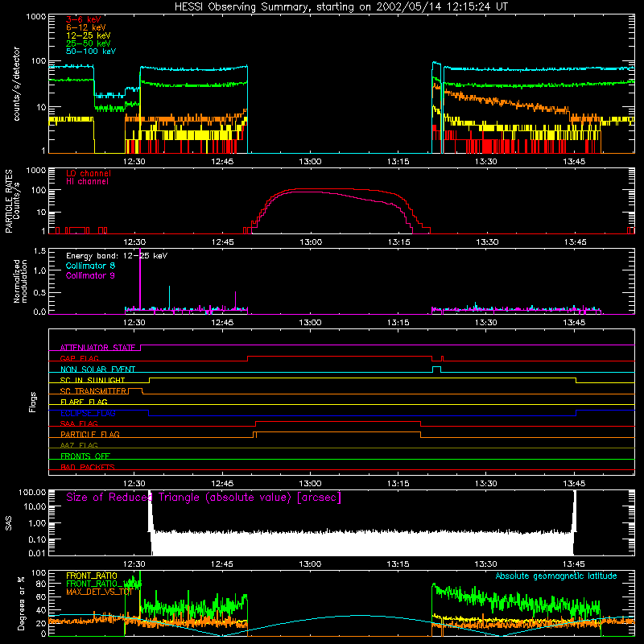This screenshot has width=644, height=644.
Task: Click the "counts/s/detector" axis label
Action: tap(16, 84)
